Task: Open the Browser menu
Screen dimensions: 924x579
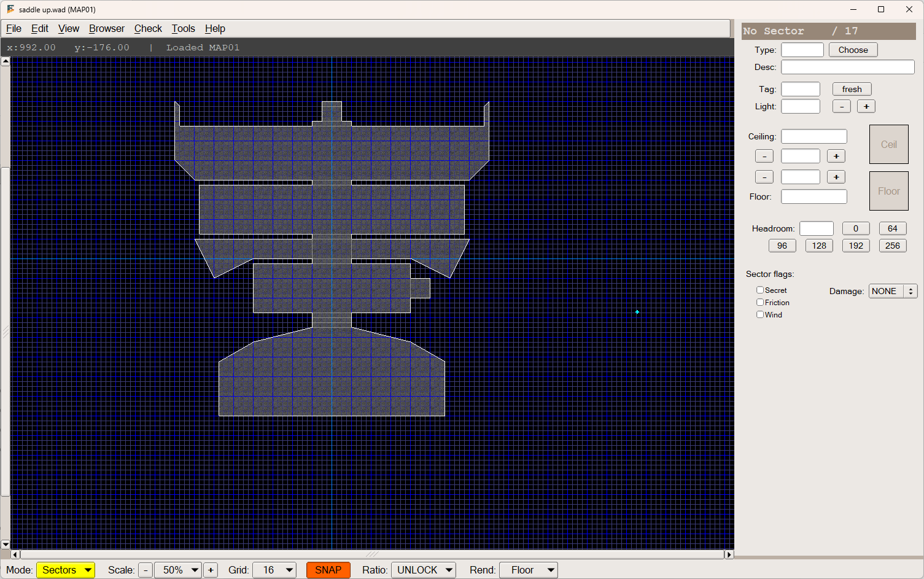Action: pyautogui.click(x=107, y=29)
